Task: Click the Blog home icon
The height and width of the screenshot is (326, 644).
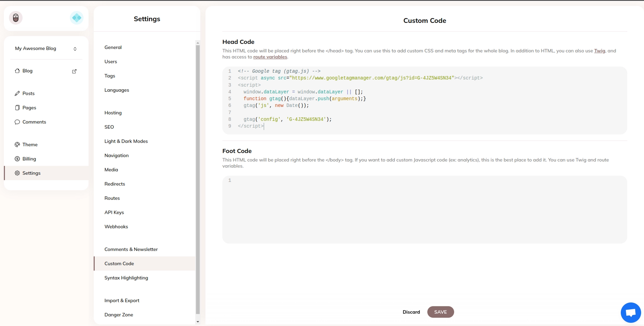Action: click(17, 71)
